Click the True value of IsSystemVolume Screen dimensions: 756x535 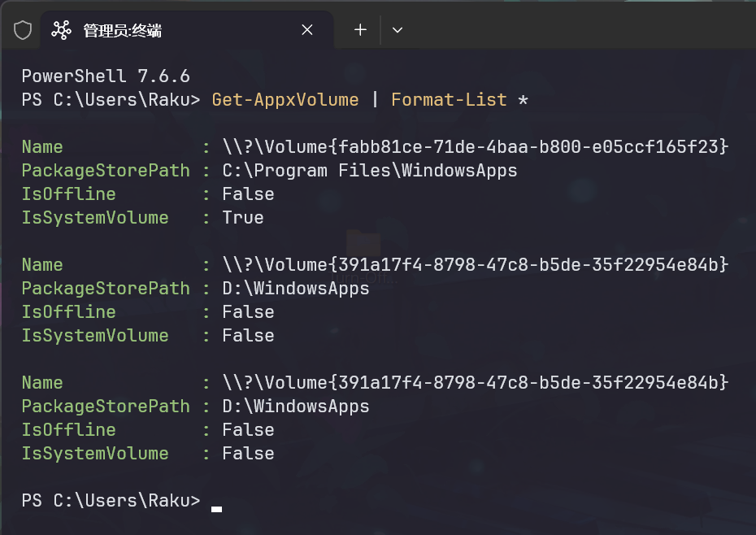(243, 218)
